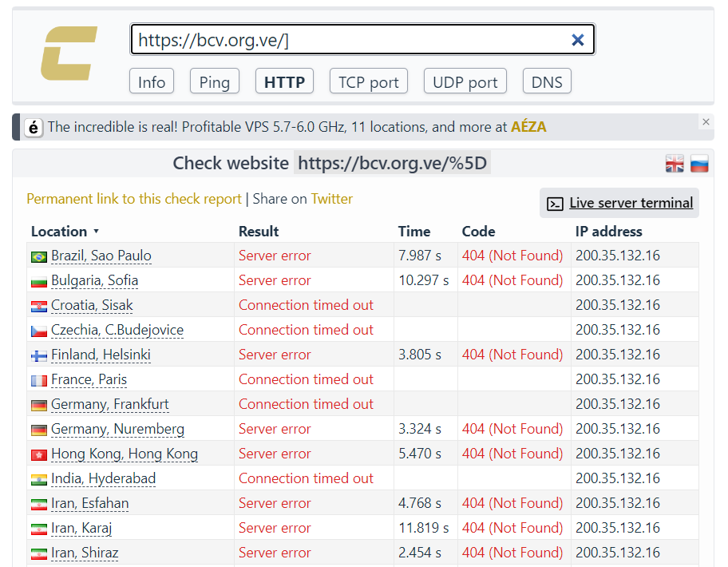Open Iran, Karaj location details
Image resolution: width=728 pixels, height=567 pixels.
pyautogui.click(x=81, y=528)
